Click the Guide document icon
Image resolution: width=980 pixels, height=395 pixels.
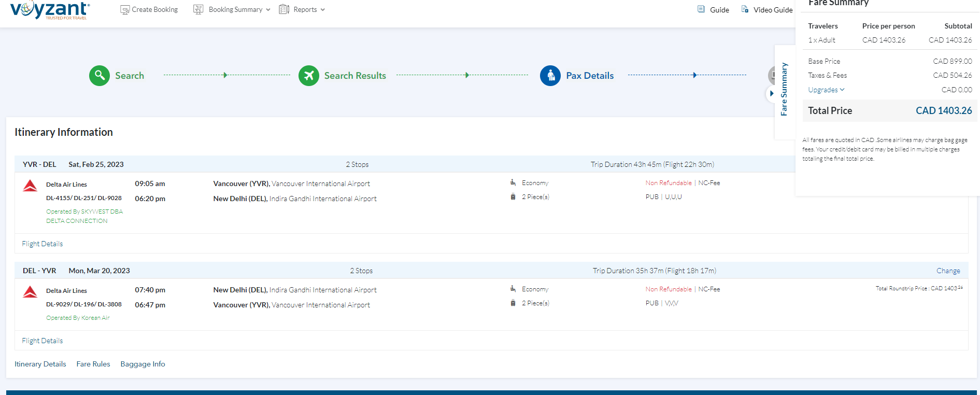pyautogui.click(x=701, y=9)
